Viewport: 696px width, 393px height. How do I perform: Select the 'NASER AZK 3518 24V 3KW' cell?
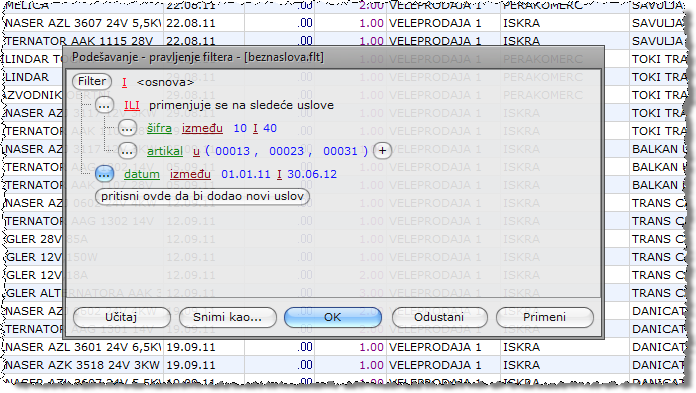pyautogui.click(x=83, y=365)
